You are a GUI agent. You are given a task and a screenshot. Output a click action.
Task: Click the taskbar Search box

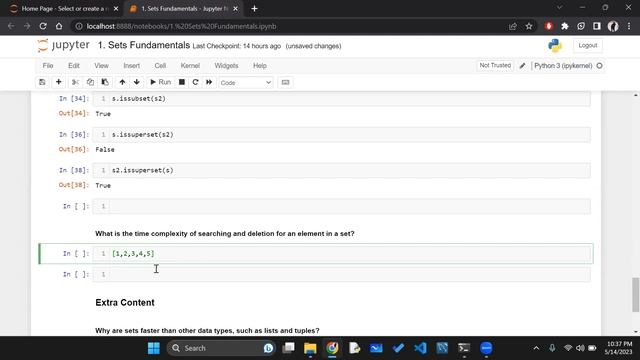pyautogui.click(x=222, y=348)
